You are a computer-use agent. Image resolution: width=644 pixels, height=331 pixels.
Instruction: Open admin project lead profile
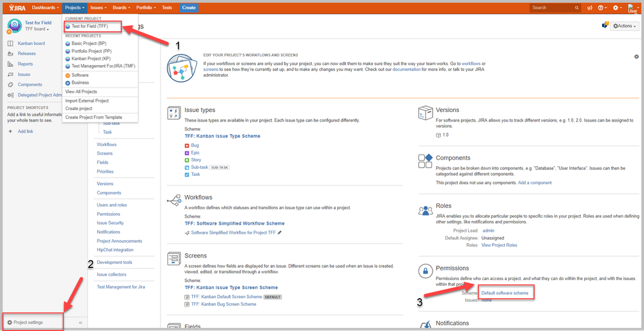coord(489,231)
